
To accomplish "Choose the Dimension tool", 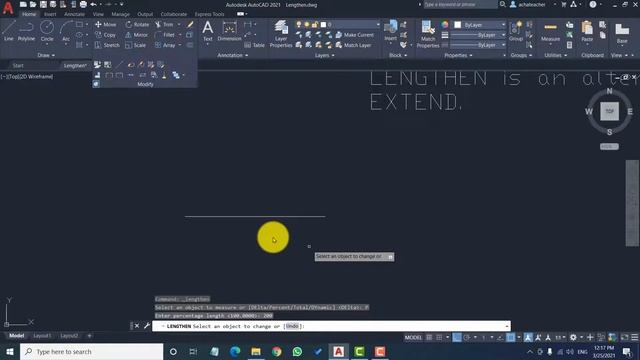I will 229,31.
